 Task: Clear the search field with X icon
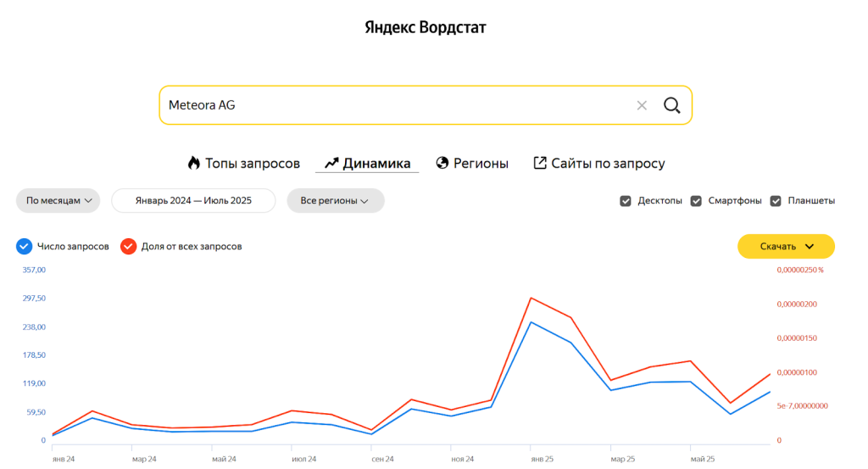[642, 105]
